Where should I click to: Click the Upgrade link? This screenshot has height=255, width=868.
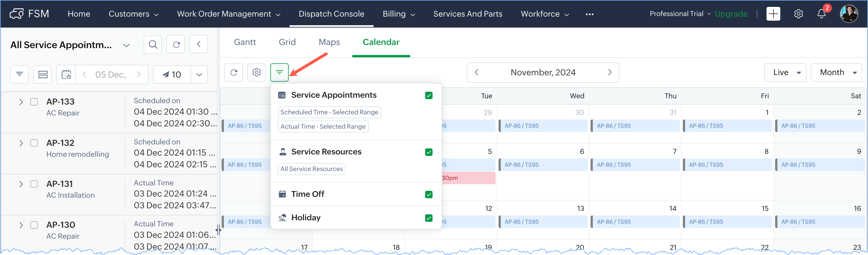pyautogui.click(x=731, y=14)
